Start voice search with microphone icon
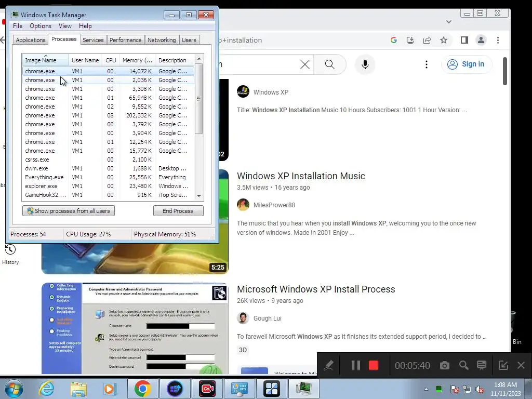 365,64
